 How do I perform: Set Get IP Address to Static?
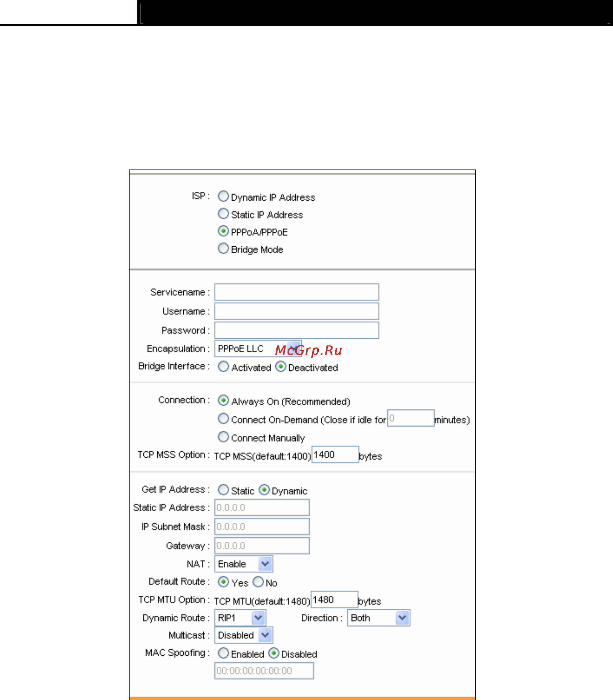pyautogui.click(x=223, y=490)
